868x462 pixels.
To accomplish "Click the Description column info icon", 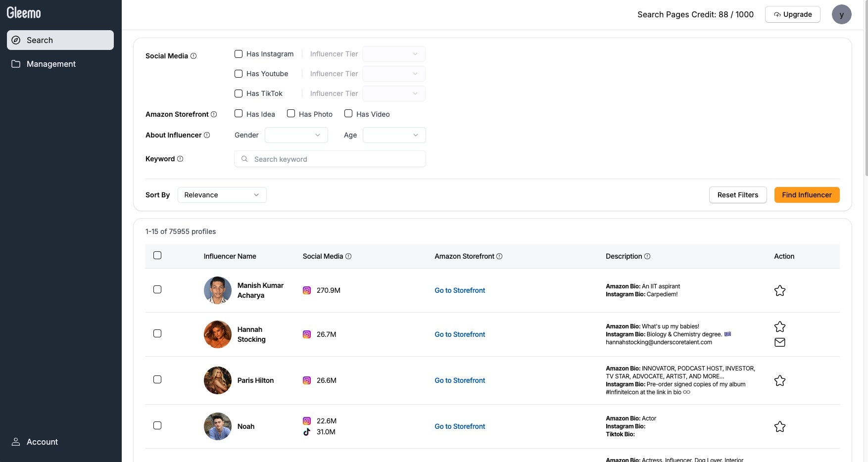I will tap(647, 256).
